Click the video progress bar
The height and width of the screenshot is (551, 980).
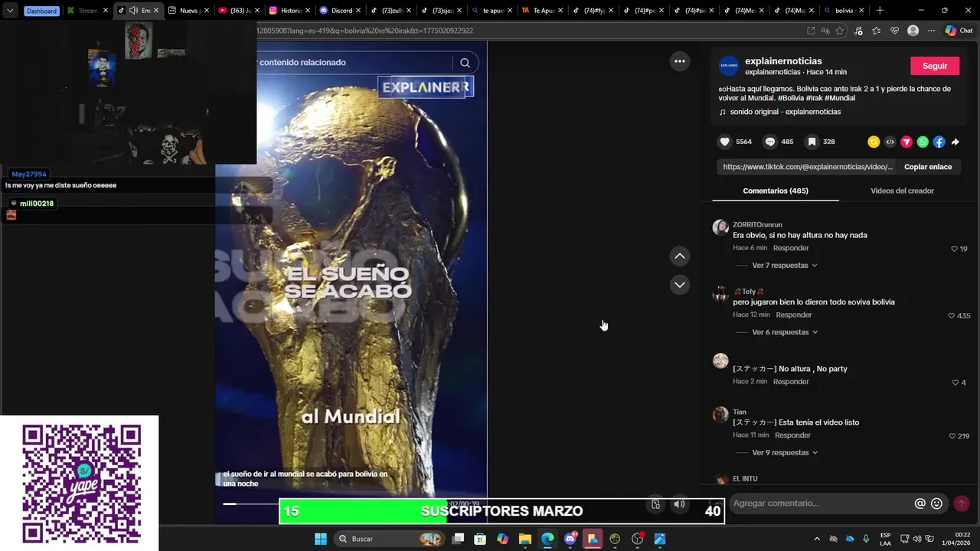coord(251,504)
